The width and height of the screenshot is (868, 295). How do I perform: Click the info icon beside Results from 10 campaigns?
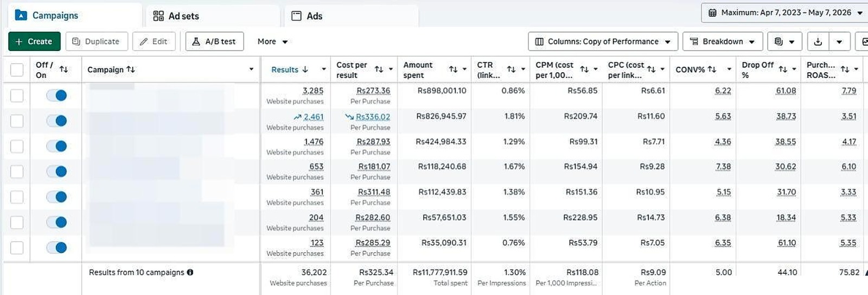click(190, 272)
